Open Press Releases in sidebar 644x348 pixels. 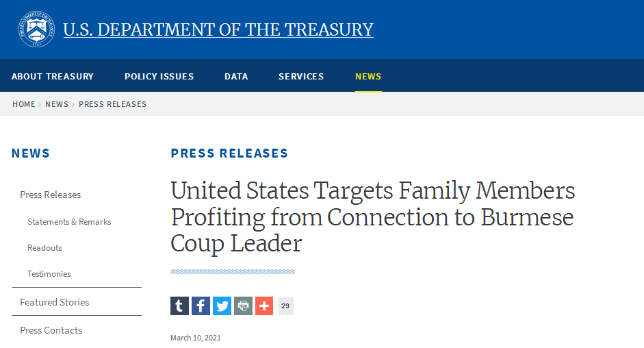pyautogui.click(x=51, y=195)
